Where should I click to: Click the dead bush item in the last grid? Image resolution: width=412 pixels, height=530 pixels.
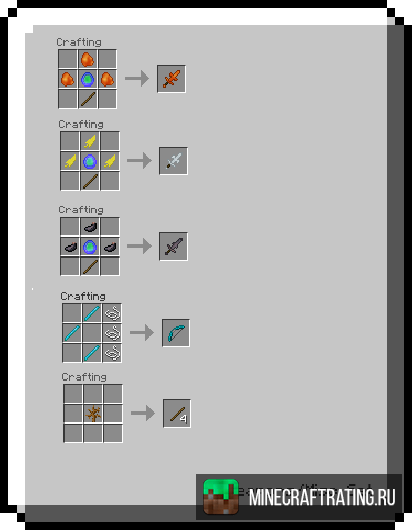tap(93, 413)
